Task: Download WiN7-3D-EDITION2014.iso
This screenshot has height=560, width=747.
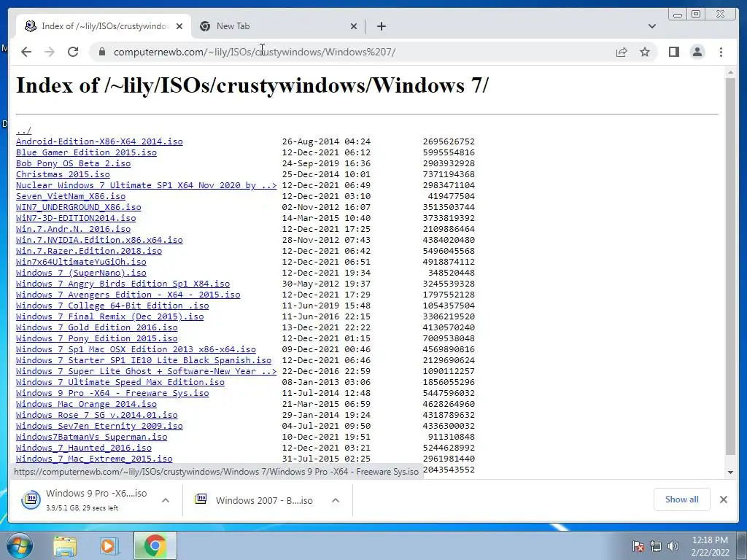Action: tap(76, 218)
